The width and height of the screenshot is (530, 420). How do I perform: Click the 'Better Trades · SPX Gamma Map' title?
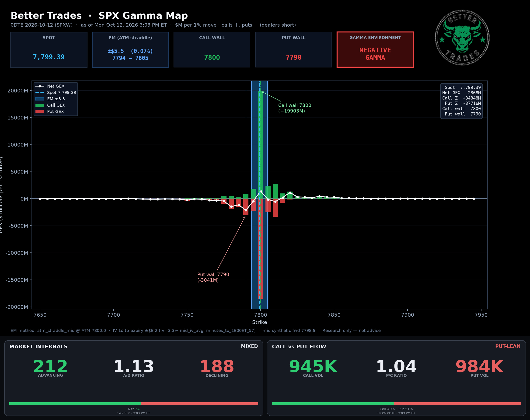coord(99,15)
